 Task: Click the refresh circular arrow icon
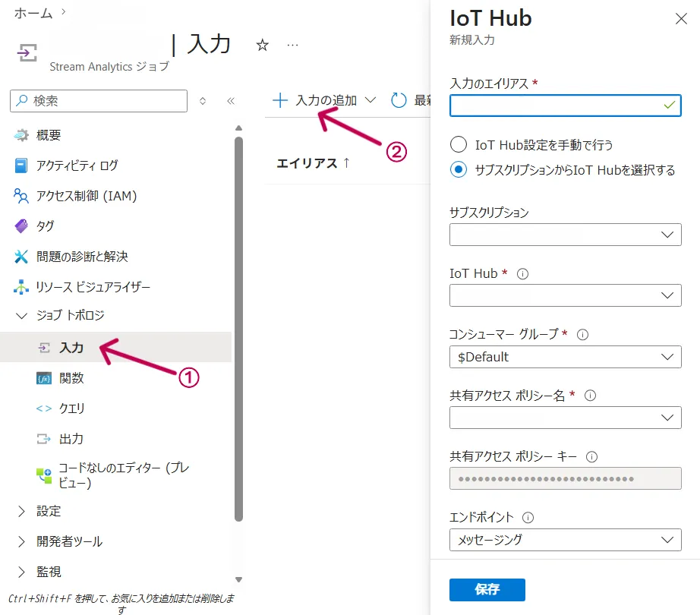(x=399, y=100)
